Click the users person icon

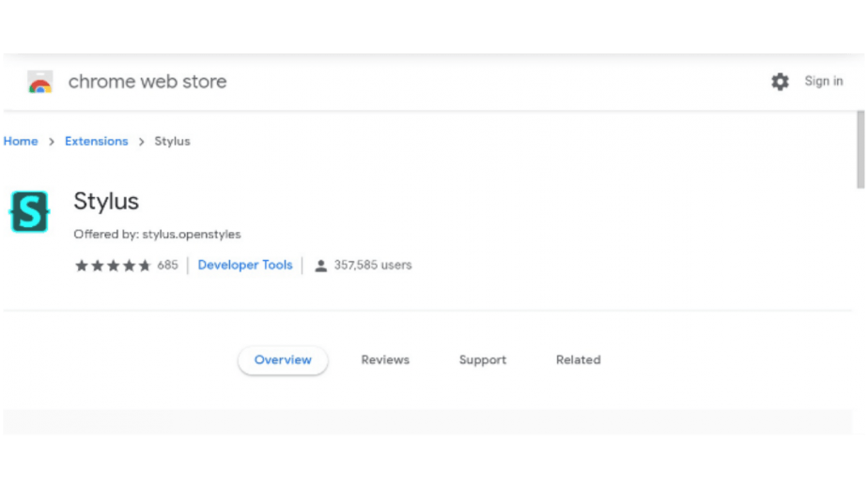point(320,266)
